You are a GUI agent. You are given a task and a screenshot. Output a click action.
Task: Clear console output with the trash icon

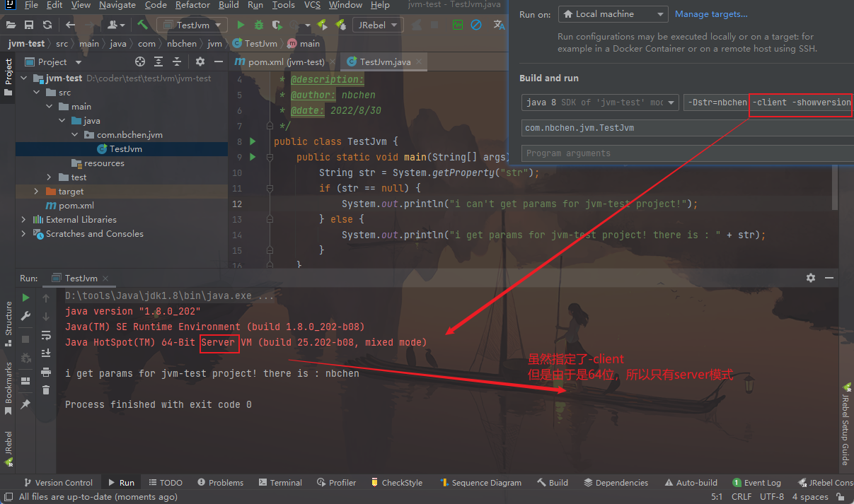[x=46, y=389]
